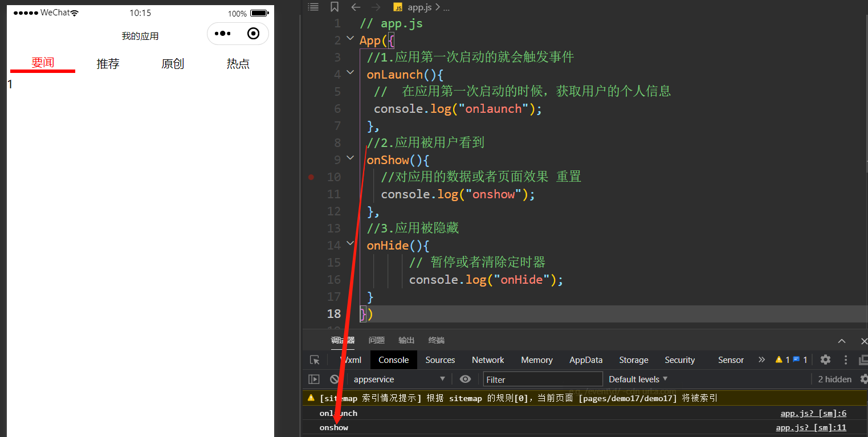This screenshot has width=868, height=437.
Task: Navigate back with the left arrow
Action: (x=356, y=7)
